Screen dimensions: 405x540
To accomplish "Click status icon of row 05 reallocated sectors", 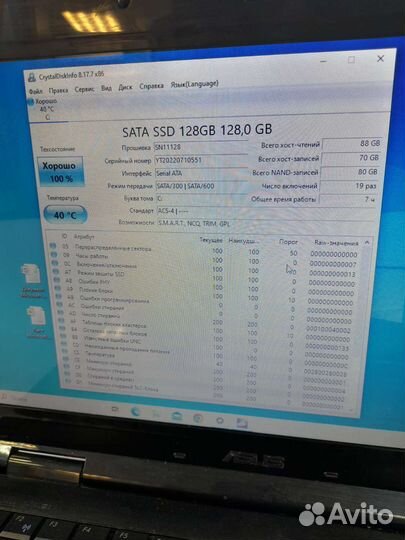I will (53, 246).
